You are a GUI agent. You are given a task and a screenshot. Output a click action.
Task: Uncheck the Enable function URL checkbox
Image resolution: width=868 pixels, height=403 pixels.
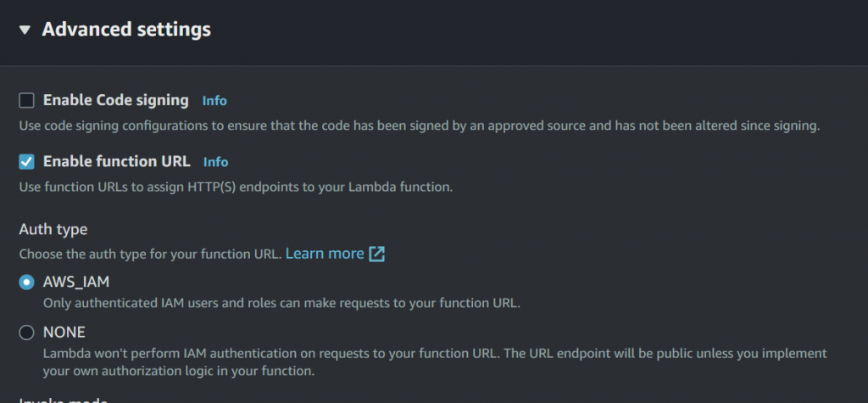pyautogui.click(x=26, y=162)
